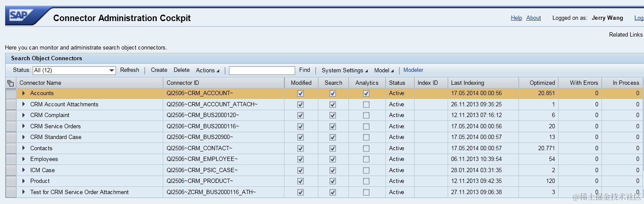Viewport: 644px width, 204px height.
Task: Click the Find button
Action: (x=305, y=70)
